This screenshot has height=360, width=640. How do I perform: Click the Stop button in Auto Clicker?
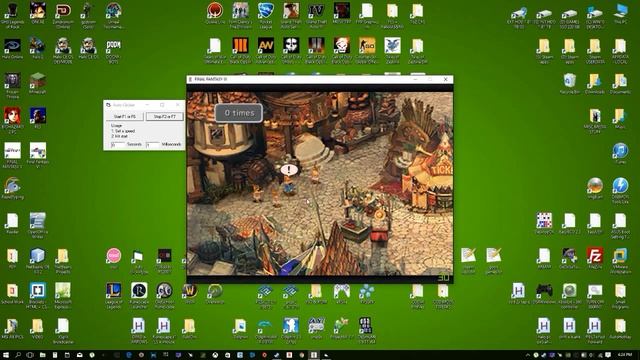(164, 117)
